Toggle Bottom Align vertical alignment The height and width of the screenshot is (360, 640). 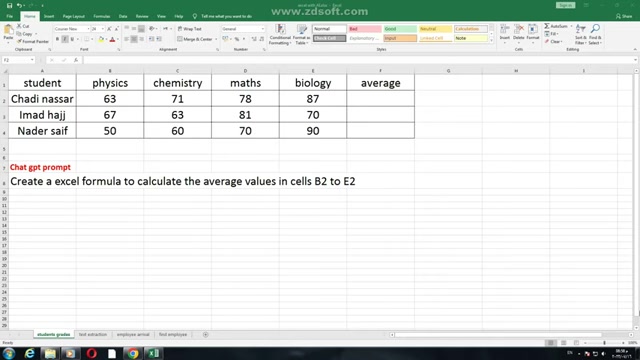click(x=141, y=29)
